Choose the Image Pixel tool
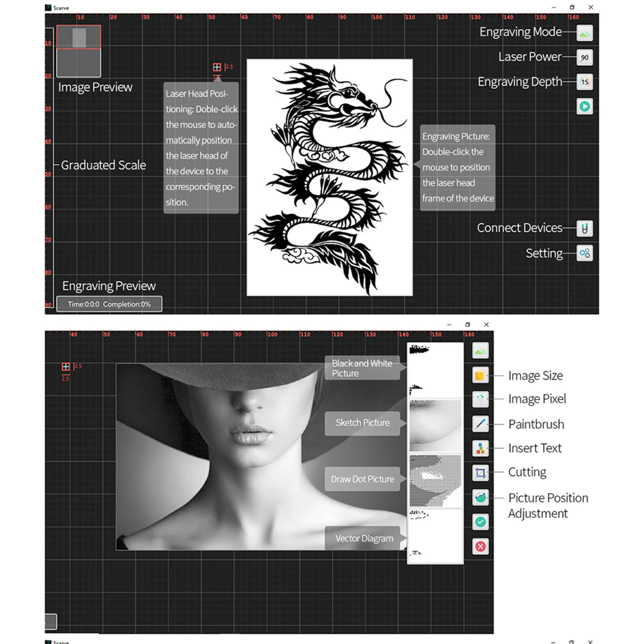This screenshot has height=644, width=644. (480, 399)
